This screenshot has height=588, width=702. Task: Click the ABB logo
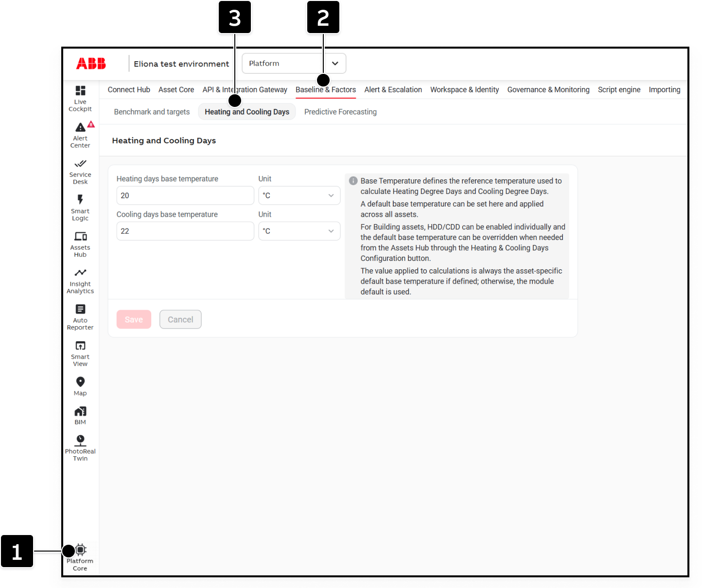pos(91,64)
